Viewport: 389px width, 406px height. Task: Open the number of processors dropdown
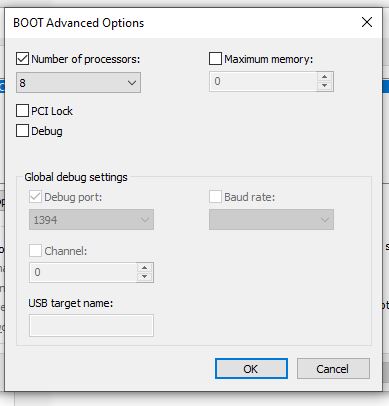pyautogui.click(x=78, y=82)
